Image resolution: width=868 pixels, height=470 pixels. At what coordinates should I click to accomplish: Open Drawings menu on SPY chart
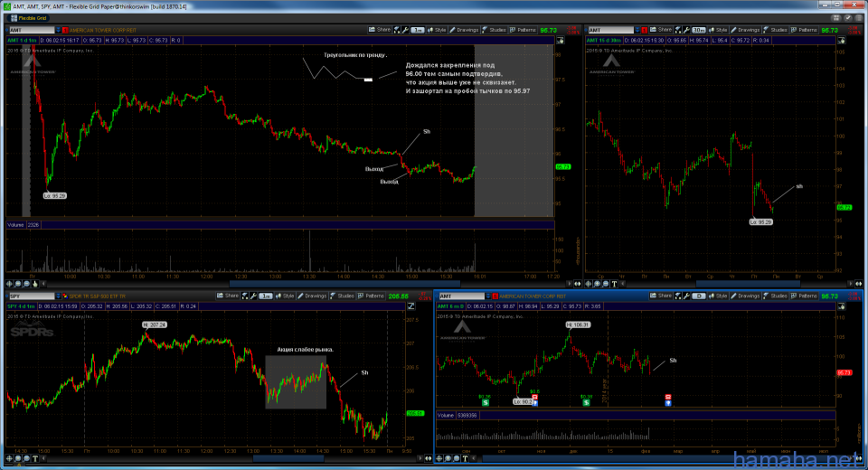[x=312, y=296]
